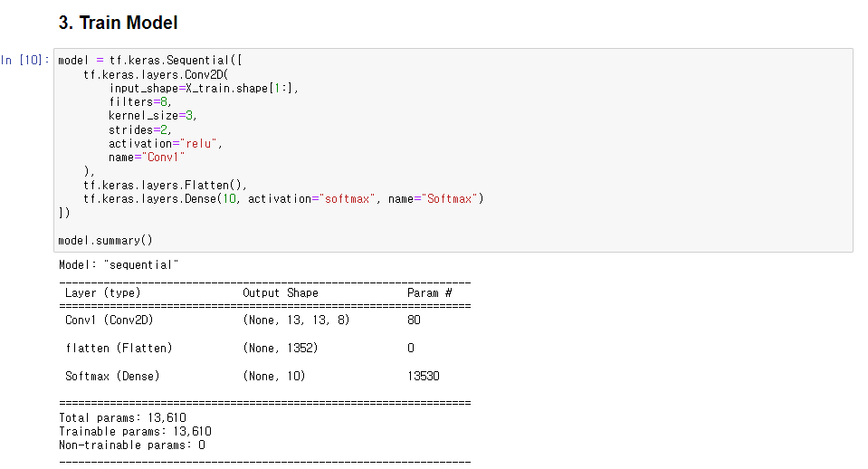Click the flatten row's param count 0
868x469 pixels.
(411, 348)
